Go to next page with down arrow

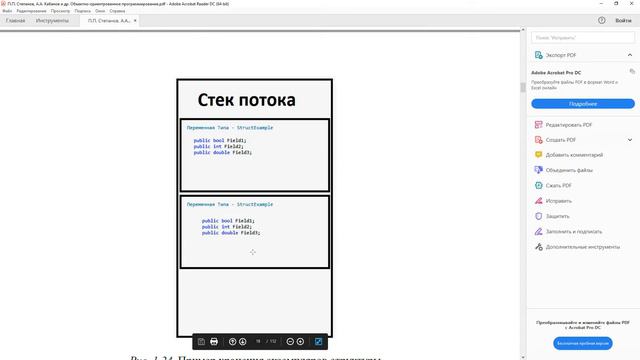click(242, 342)
